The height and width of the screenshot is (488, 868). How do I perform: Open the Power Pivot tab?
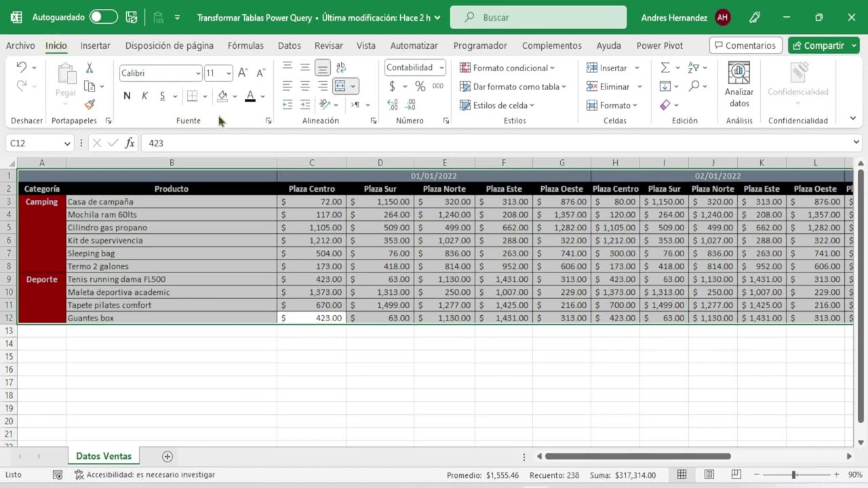pyautogui.click(x=659, y=45)
